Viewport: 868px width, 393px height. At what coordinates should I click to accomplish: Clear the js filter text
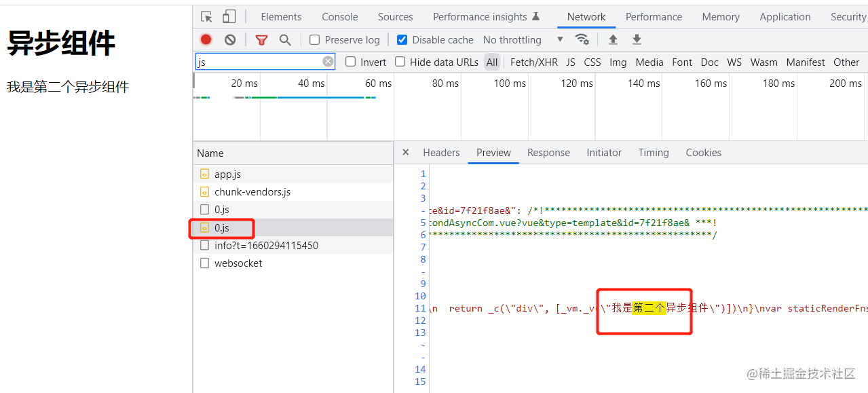pos(328,62)
